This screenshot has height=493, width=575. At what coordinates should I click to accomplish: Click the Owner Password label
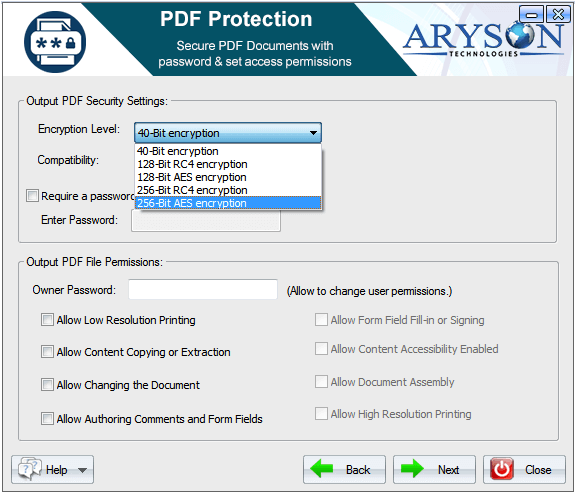pyautogui.click(x=74, y=290)
